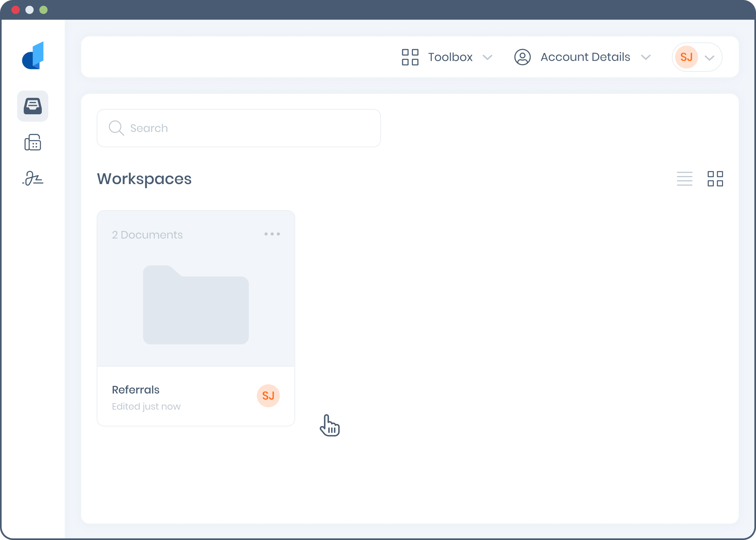The width and height of the screenshot is (756, 540).
Task: Open the e-signature tool in the sidebar
Action: [x=33, y=178]
